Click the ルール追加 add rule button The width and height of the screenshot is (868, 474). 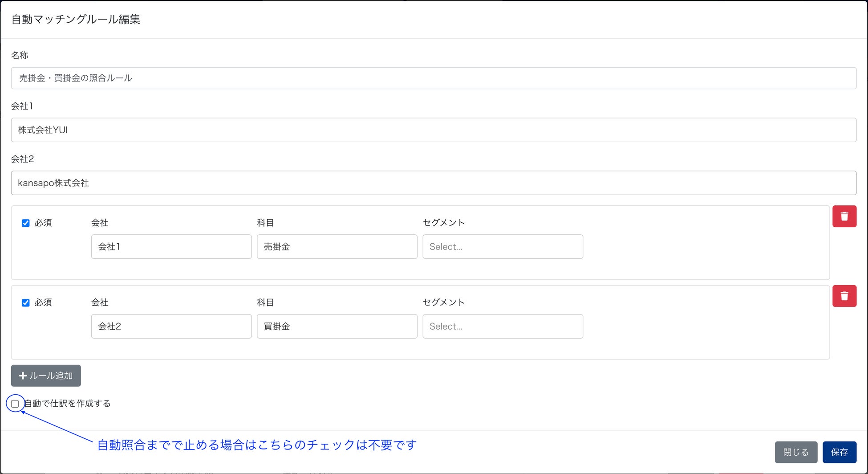tap(46, 376)
